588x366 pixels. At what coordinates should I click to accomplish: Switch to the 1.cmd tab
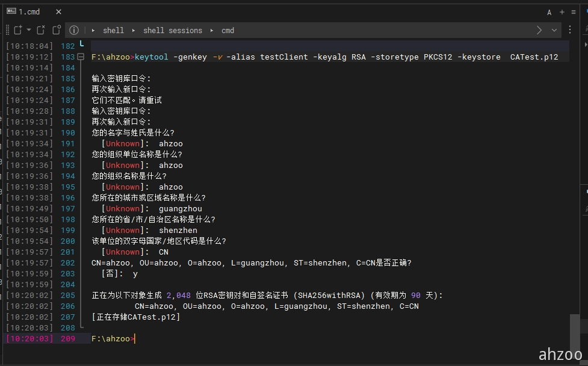click(x=29, y=11)
